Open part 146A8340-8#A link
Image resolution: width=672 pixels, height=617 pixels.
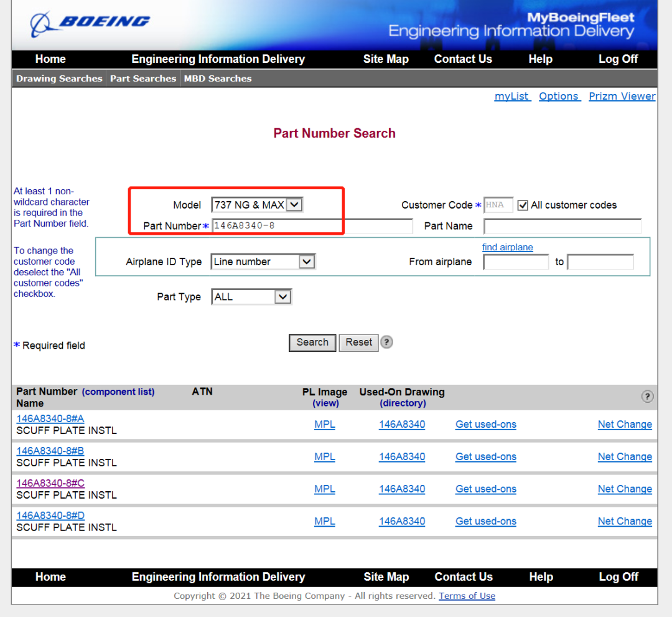[x=50, y=419]
